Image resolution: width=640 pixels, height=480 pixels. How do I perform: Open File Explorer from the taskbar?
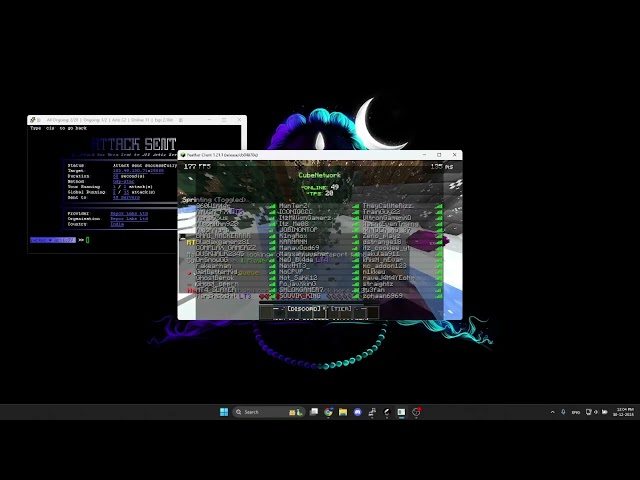[x=343, y=412]
